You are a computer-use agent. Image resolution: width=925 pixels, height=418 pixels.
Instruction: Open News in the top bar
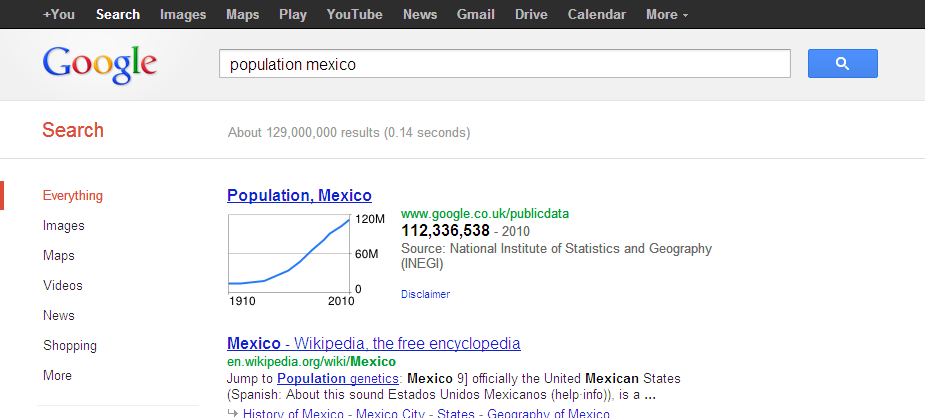420,15
